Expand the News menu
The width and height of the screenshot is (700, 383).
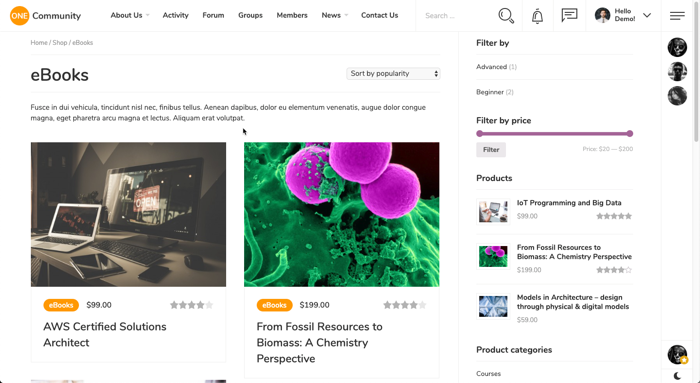click(x=335, y=15)
